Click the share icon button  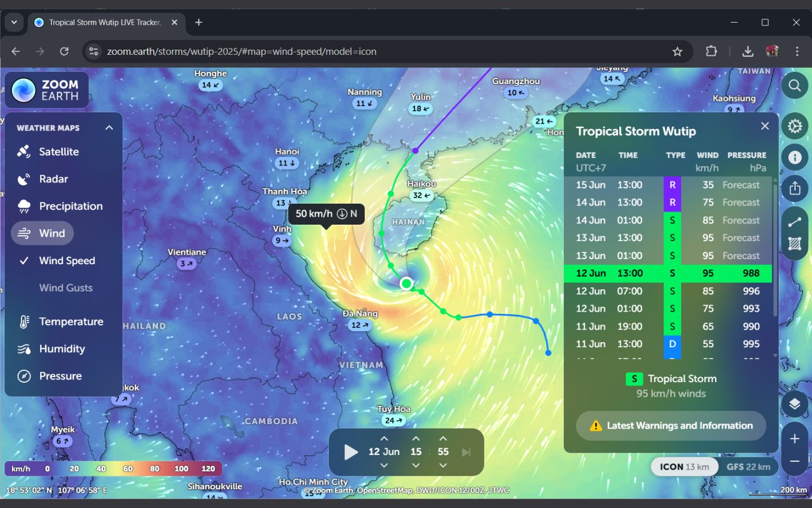tap(795, 189)
